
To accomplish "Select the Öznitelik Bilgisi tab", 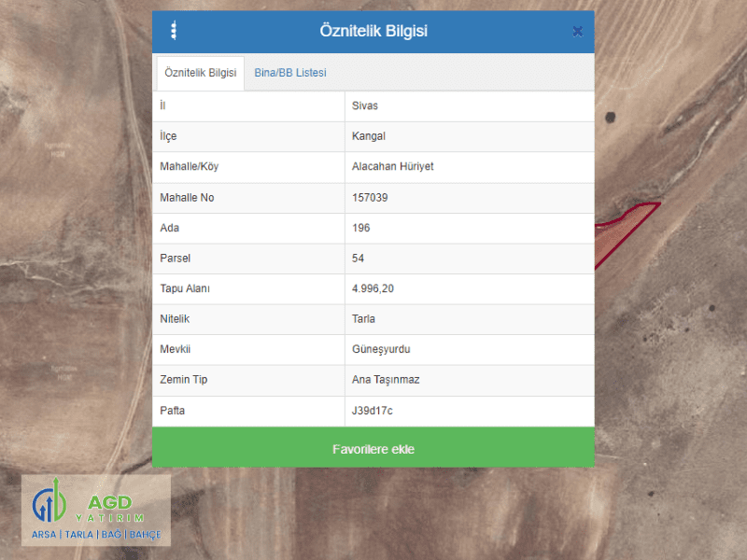I will pyautogui.click(x=200, y=73).
